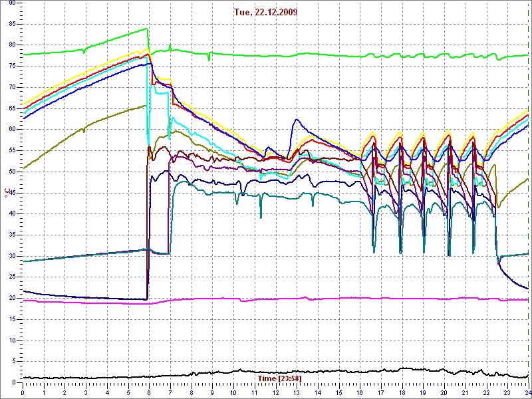Pick hour 12 on the time axis

[x=275, y=392]
